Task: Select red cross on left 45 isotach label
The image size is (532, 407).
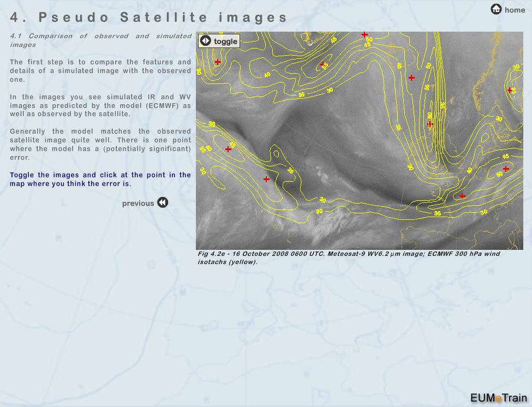Action: click(x=228, y=149)
